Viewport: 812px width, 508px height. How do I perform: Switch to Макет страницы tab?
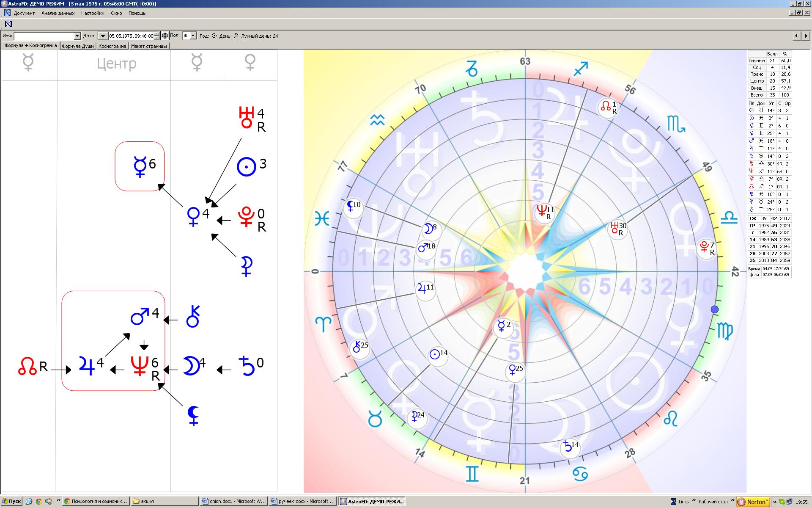pos(149,46)
